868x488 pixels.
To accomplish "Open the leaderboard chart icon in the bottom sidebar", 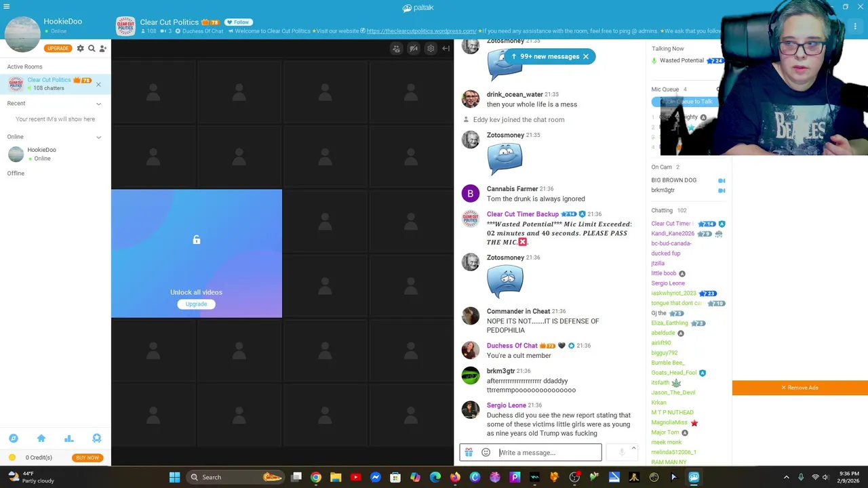I will pos(68,439).
